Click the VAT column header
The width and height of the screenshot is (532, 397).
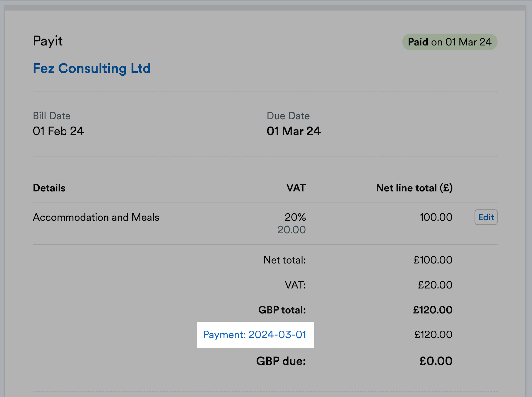point(296,188)
